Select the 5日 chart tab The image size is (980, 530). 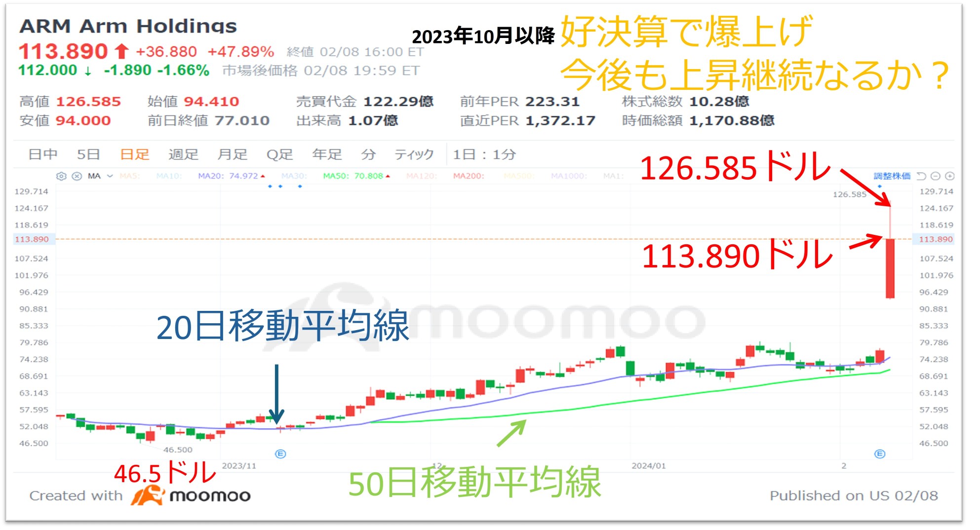click(x=88, y=154)
